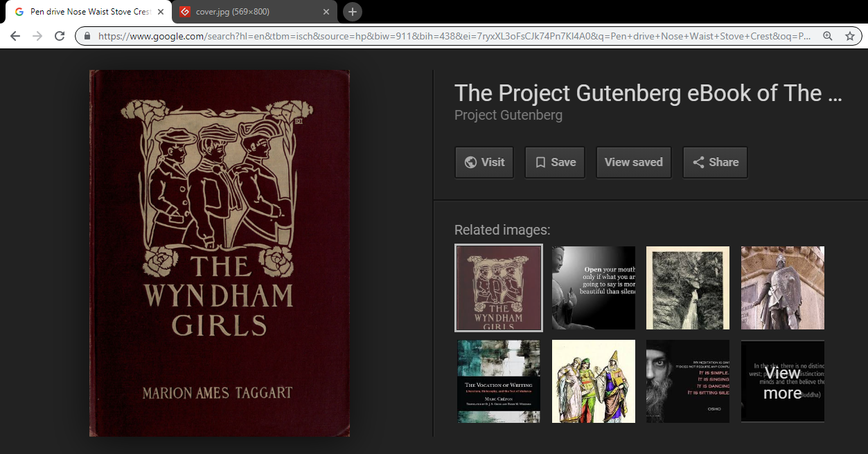This screenshot has width=868, height=454.
Task: Focus the google.com search URL address field
Action: (454, 36)
